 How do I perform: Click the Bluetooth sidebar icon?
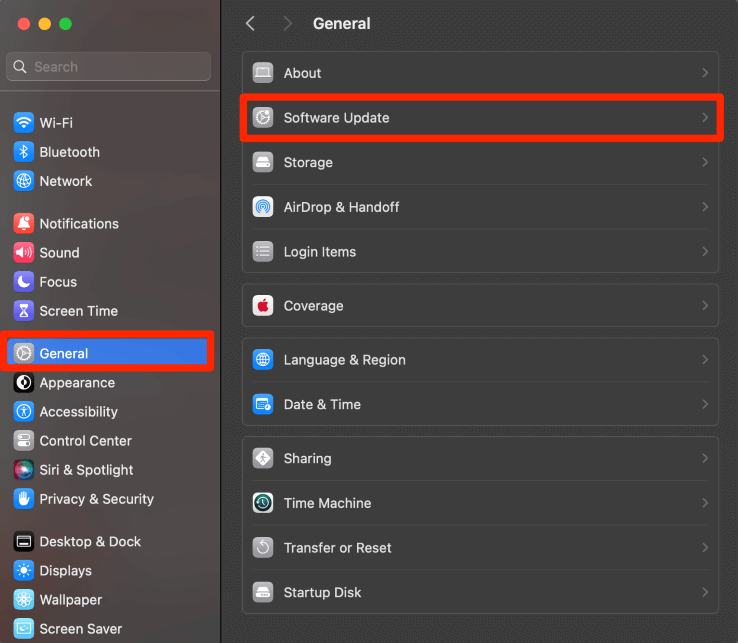pos(24,152)
